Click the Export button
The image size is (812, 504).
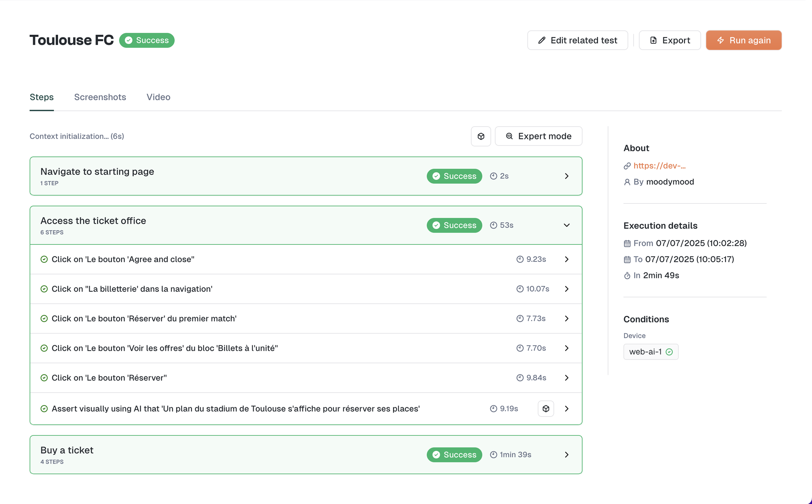coord(669,40)
